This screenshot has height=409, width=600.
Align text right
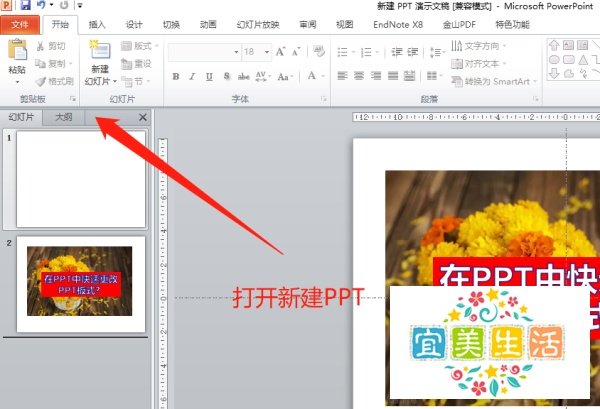(x=376, y=76)
